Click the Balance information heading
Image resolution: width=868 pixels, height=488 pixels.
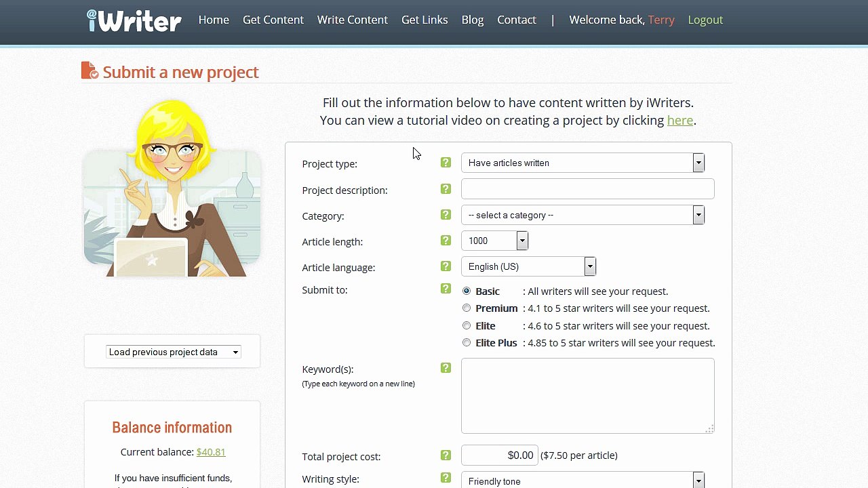tap(172, 427)
